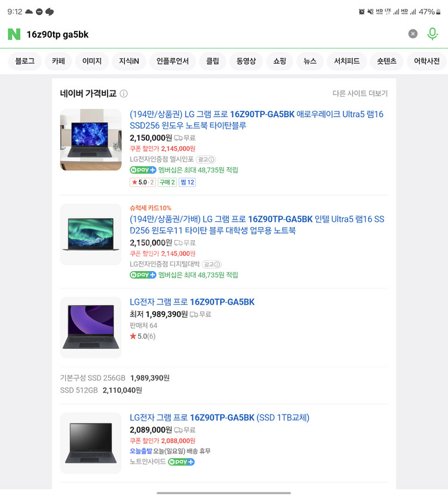The image size is (448, 497).
Task: Open thumbnail of laptop with aurora wallpaper
Action: coord(91,234)
